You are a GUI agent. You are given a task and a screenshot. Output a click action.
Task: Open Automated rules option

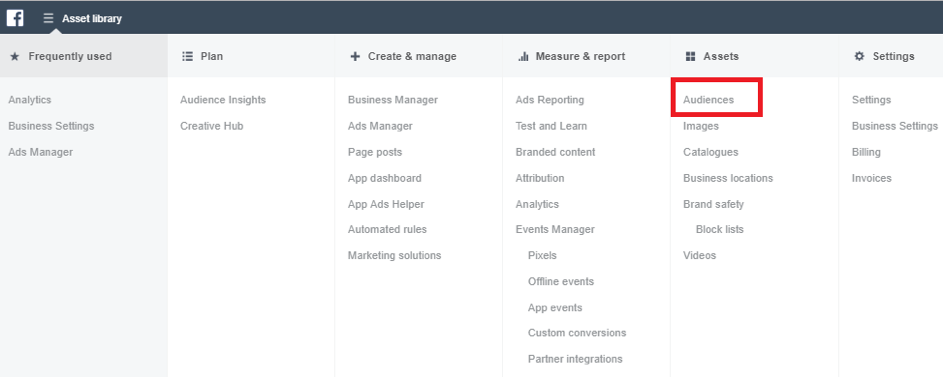click(387, 229)
